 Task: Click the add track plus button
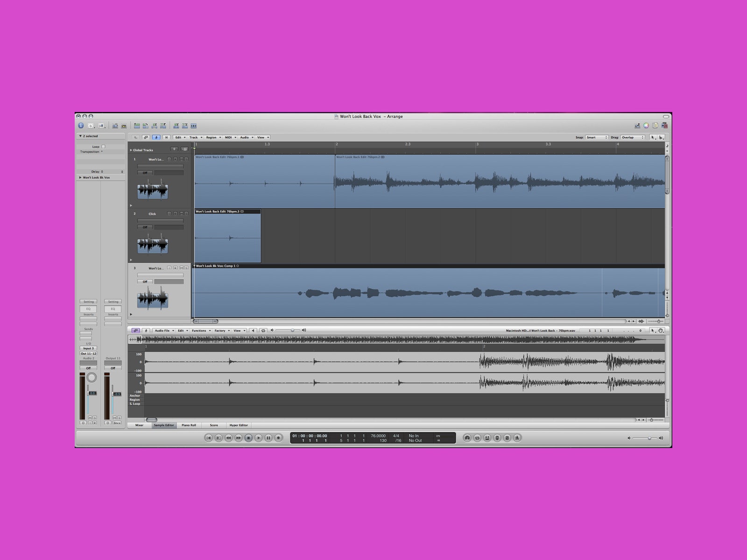[x=174, y=149]
